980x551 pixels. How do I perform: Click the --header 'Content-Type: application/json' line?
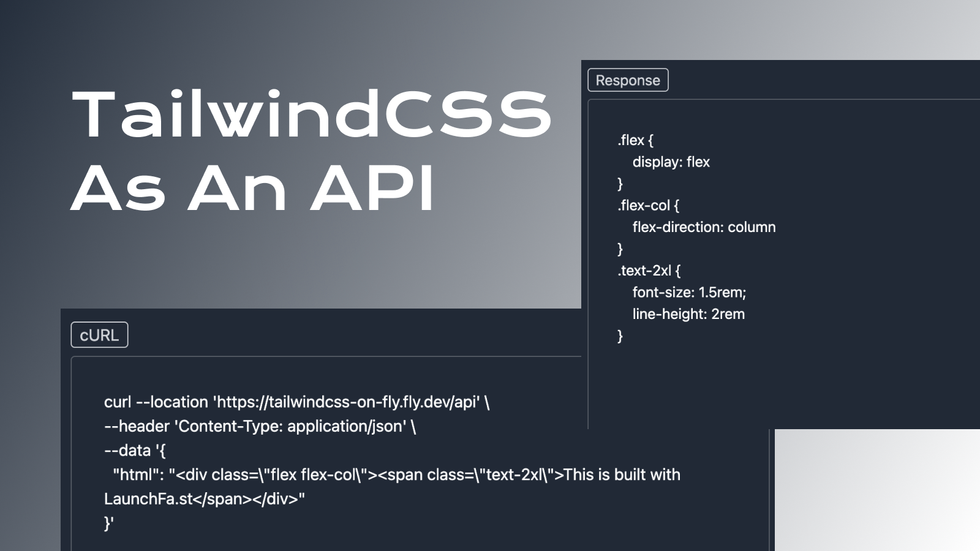tap(260, 426)
